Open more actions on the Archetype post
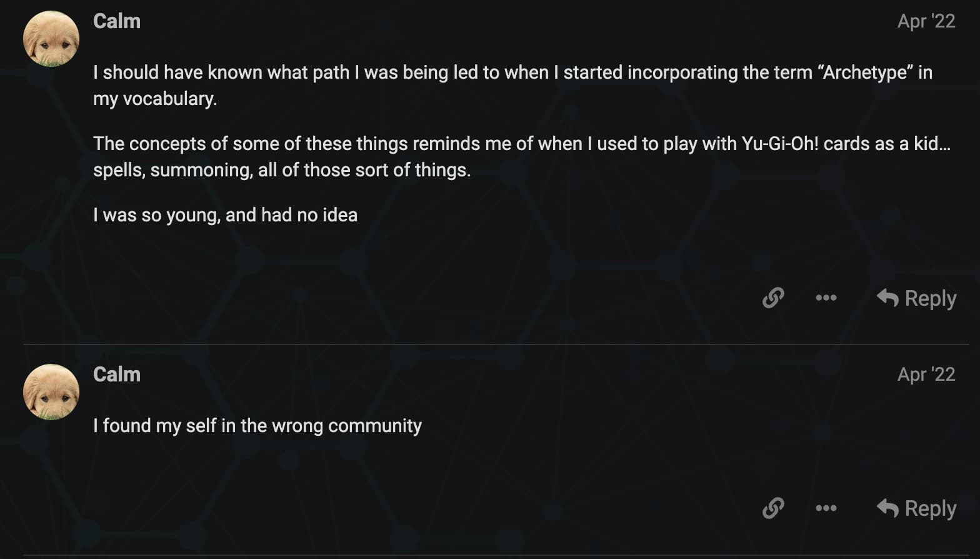This screenshot has width=980, height=559. click(x=826, y=298)
